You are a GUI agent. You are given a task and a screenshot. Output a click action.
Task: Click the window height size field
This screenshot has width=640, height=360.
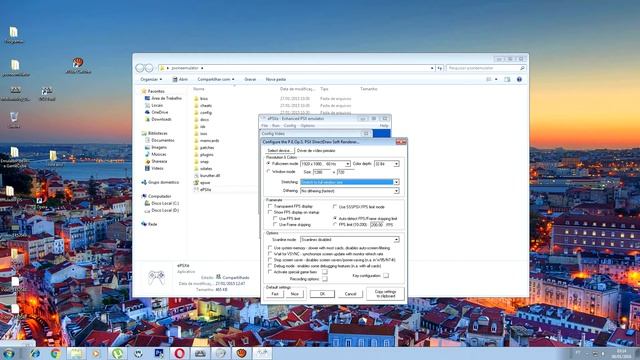(345, 172)
